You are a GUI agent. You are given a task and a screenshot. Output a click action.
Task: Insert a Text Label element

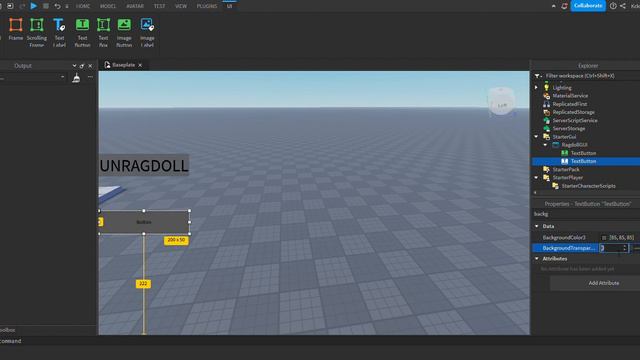click(59, 32)
